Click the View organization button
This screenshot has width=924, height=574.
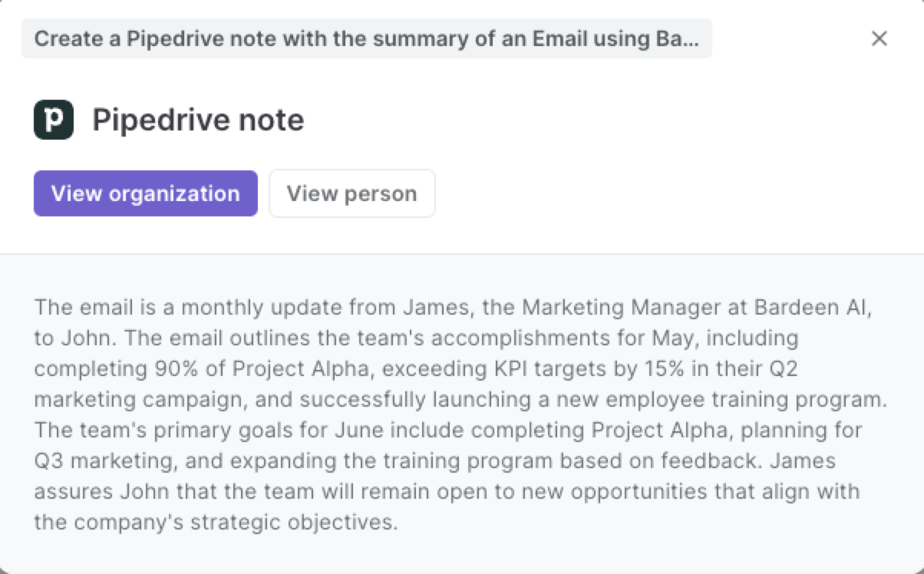coord(145,193)
